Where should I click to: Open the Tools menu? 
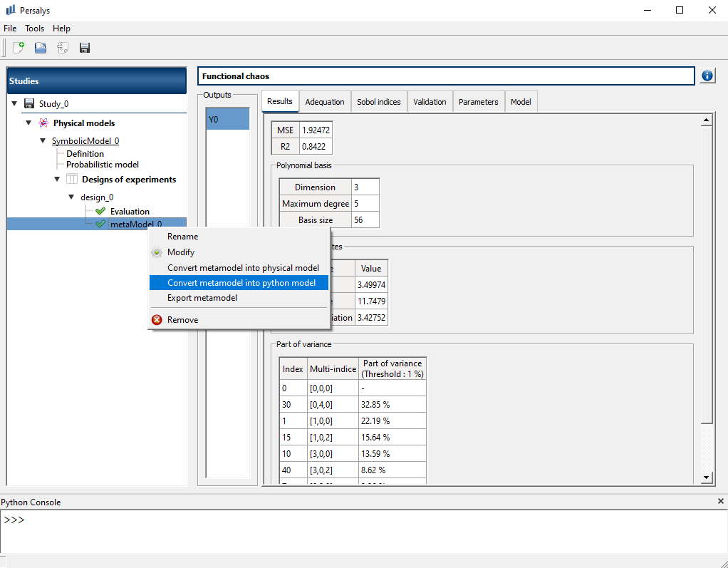point(34,28)
